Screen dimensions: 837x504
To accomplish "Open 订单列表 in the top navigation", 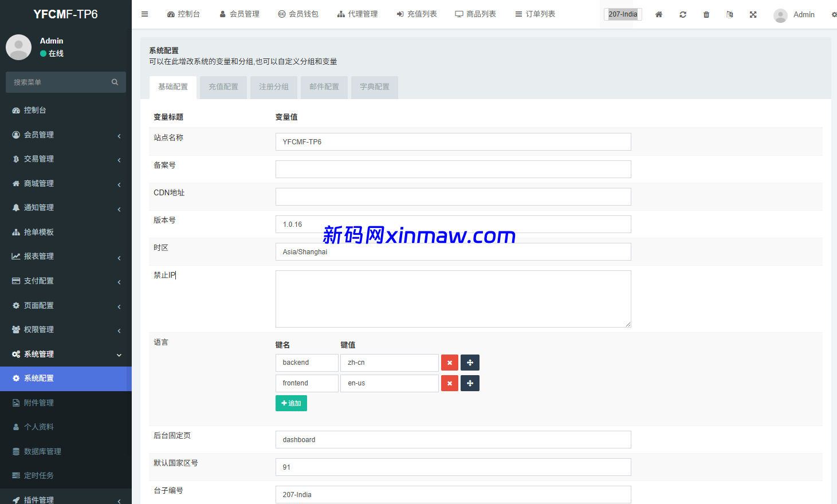I will 535,14.
